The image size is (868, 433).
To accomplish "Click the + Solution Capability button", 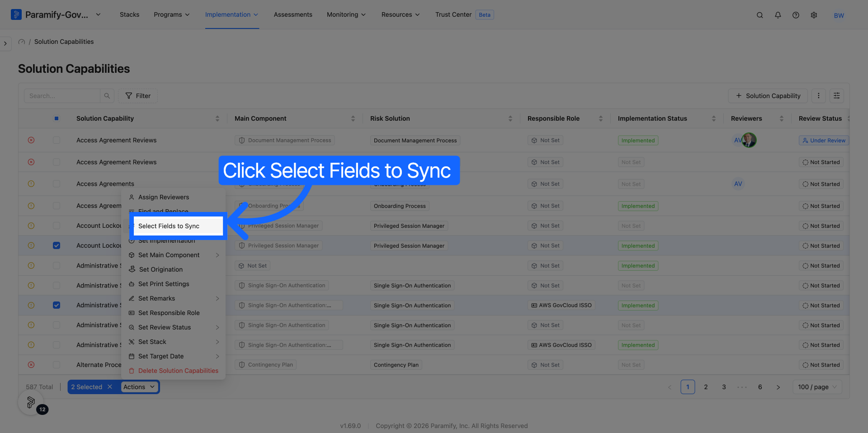I will 768,96.
